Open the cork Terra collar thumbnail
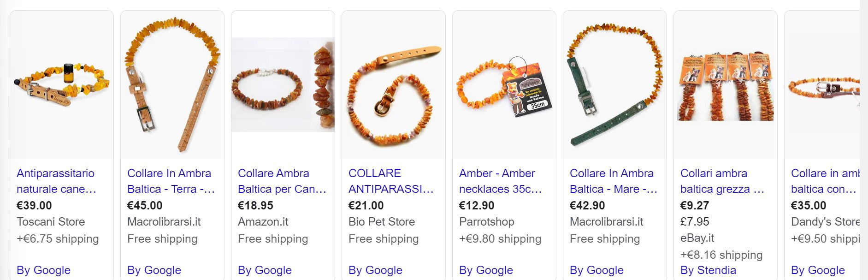868x280 pixels. 172,84
